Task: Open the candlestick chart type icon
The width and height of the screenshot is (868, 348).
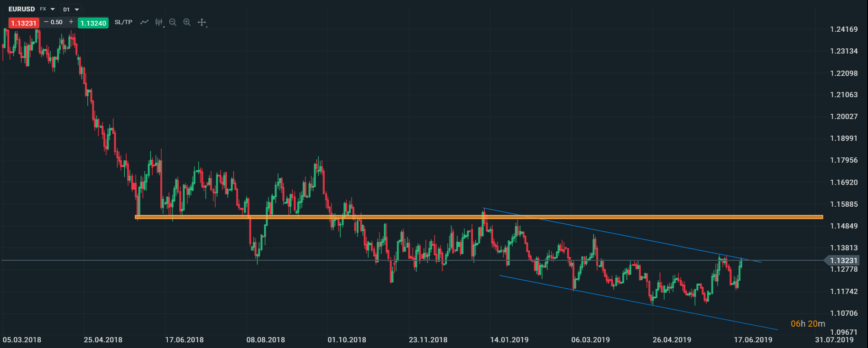Action: 159,22
